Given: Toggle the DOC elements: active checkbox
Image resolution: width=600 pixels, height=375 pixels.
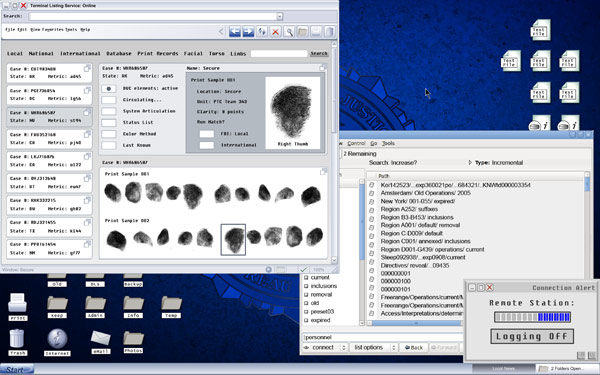Looking at the screenshot, I should (109, 88).
